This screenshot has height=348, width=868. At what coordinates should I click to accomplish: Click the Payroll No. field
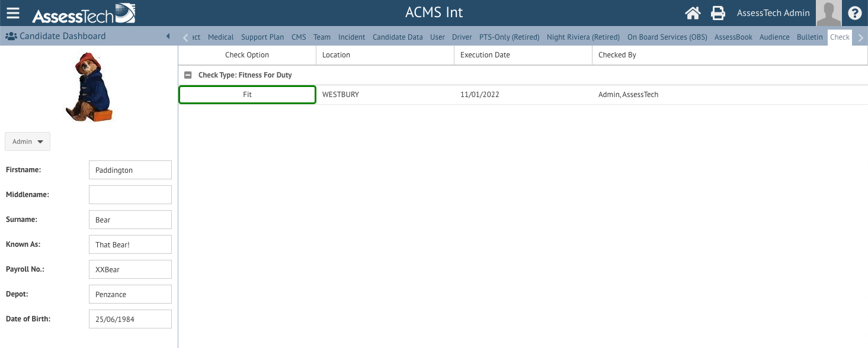130,269
